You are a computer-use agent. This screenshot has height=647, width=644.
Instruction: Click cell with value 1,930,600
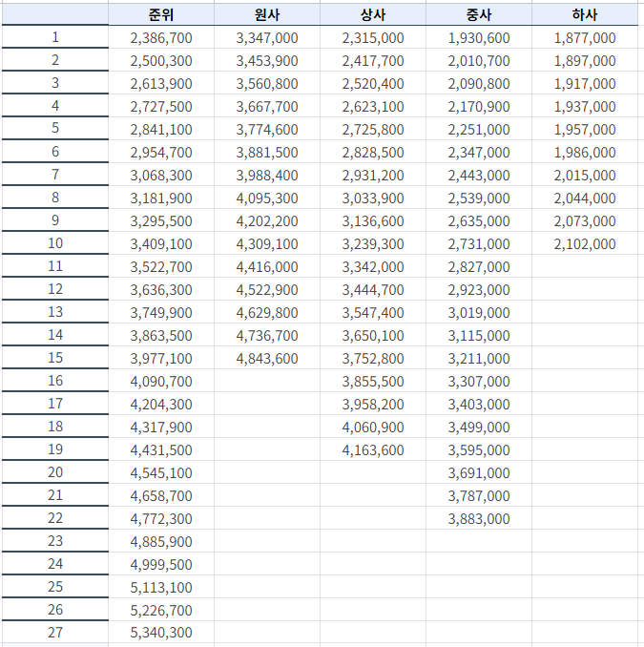coord(479,38)
